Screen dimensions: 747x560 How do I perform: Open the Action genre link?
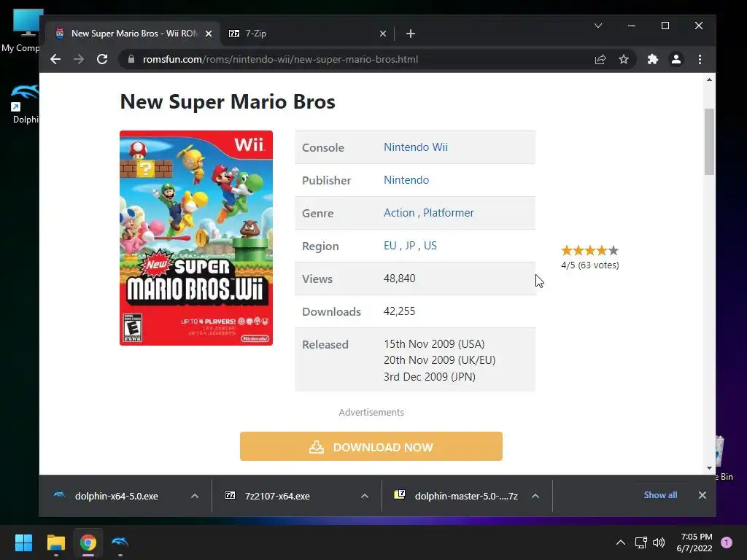pos(399,213)
